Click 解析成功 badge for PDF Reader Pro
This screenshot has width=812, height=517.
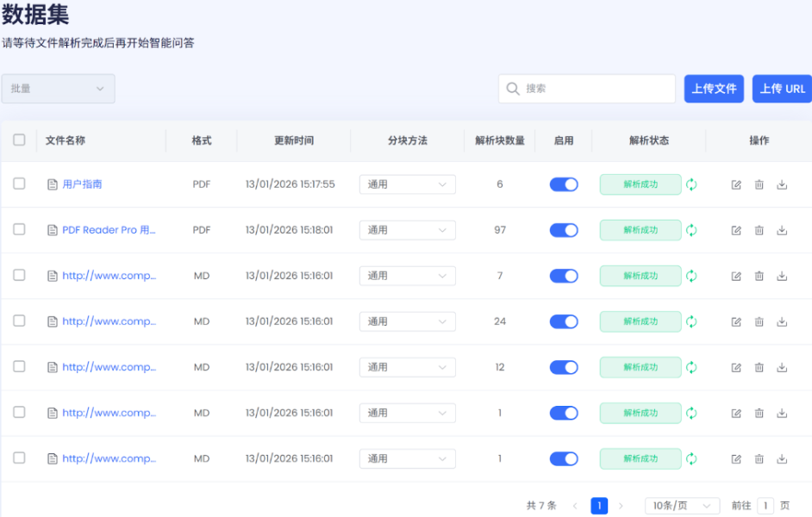(x=640, y=230)
